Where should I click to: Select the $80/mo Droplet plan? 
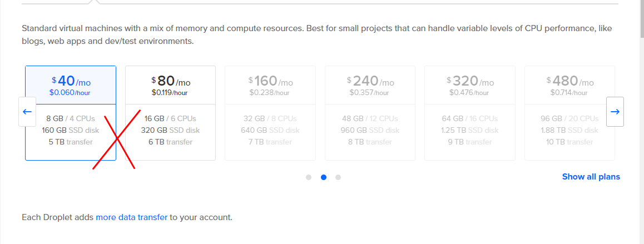[x=170, y=113]
